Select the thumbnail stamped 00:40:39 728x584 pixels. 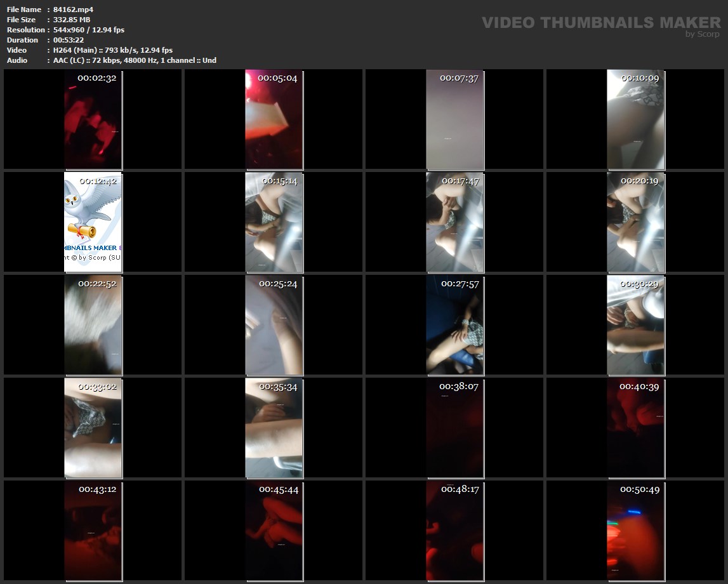tap(636, 428)
